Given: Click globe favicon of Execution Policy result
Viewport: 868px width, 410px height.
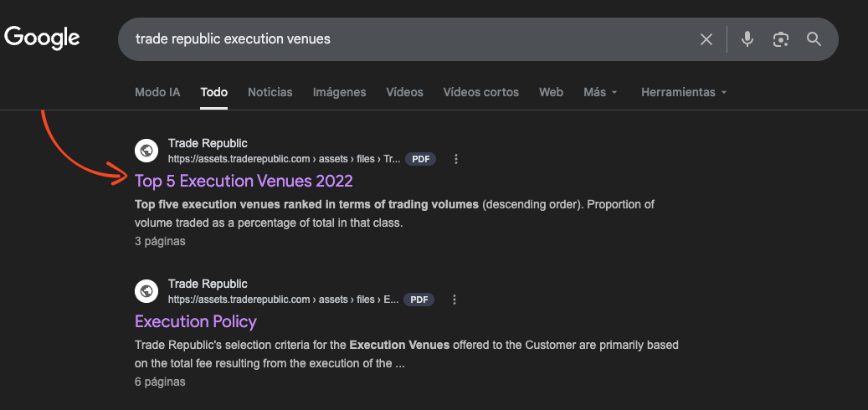Looking at the screenshot, I should click(x=146, y=291).
